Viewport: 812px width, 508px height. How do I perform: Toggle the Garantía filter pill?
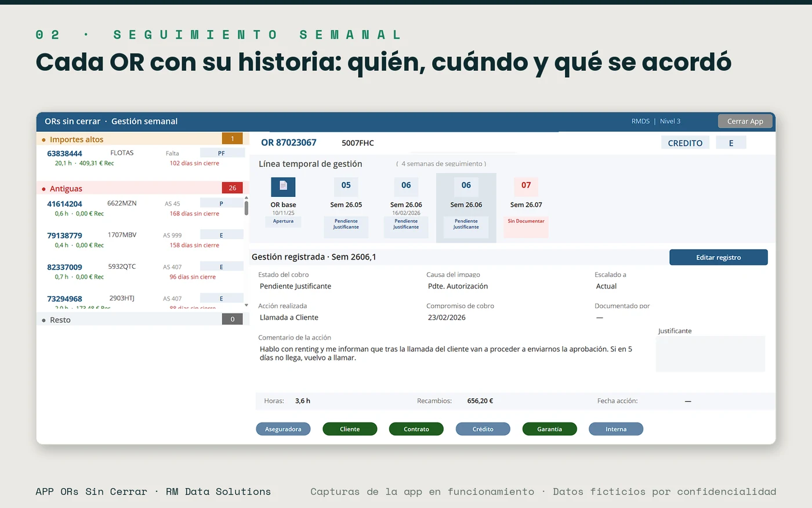point(550,429)
